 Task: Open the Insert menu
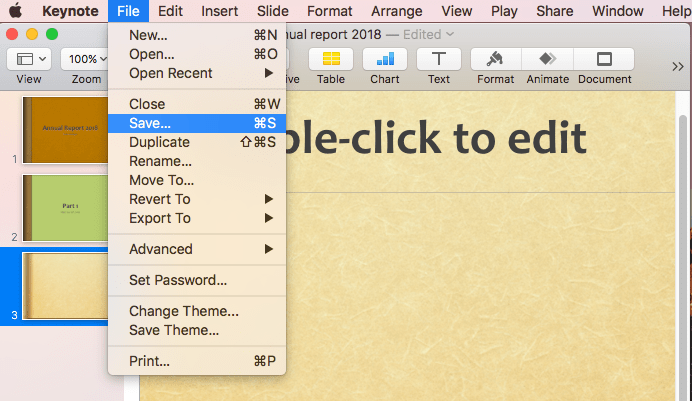220,11
